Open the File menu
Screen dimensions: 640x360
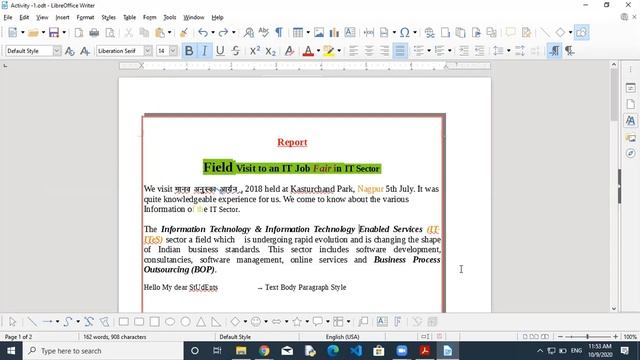(x=8, y=18)
